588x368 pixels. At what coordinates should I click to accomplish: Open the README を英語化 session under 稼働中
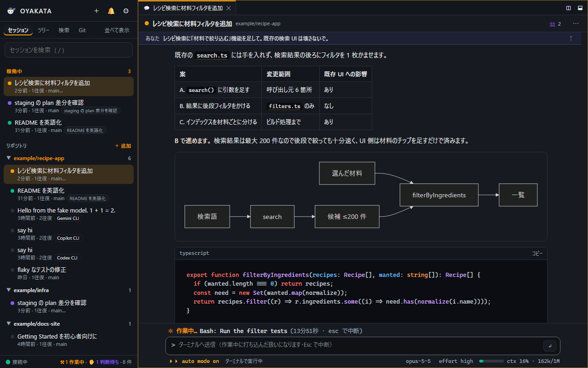click(x=68, y=126)
